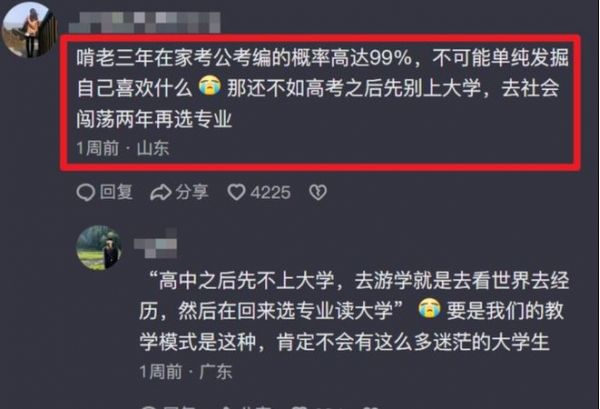Select the reply starting with 高中之后先不上大学
Image resolution: width=600 pixels, height=409 pixels.
354,311
